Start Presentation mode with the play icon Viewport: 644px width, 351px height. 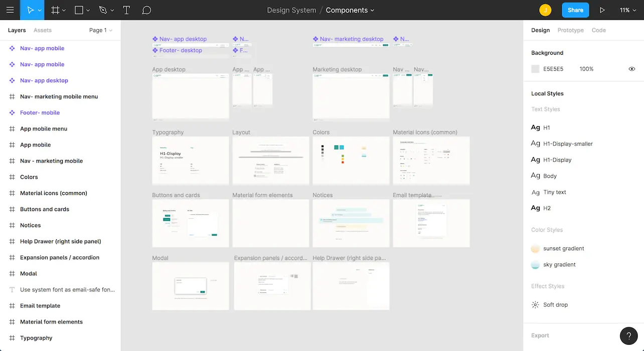pyautogui.click(x=602, y=10)
